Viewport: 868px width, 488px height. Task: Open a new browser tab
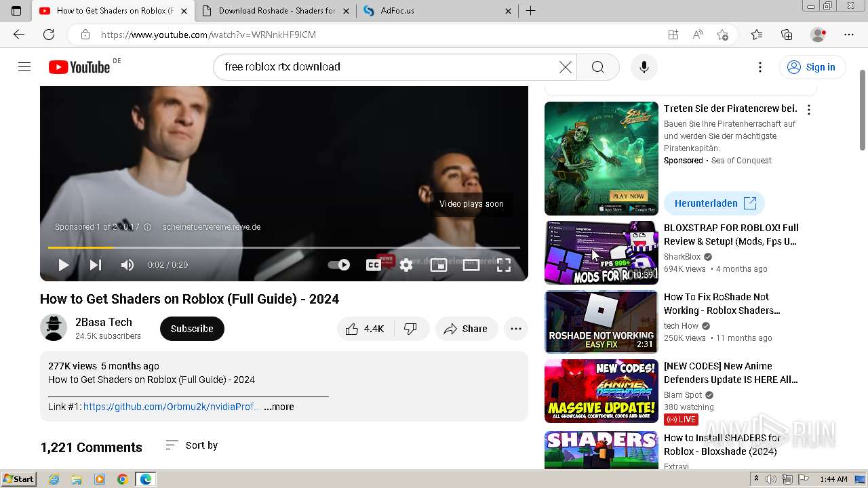530,11
